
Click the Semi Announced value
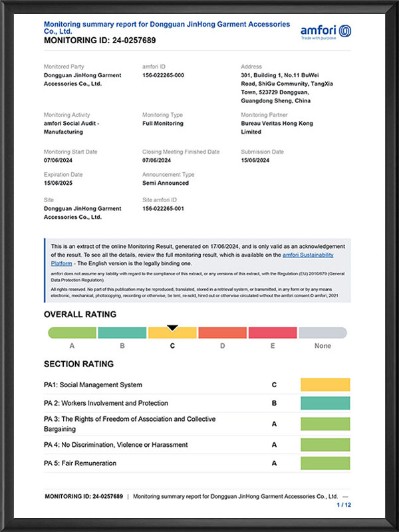tap(166, 183)
